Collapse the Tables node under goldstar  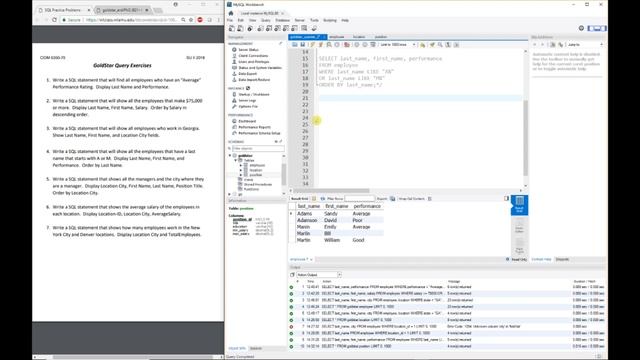point(236,160)
